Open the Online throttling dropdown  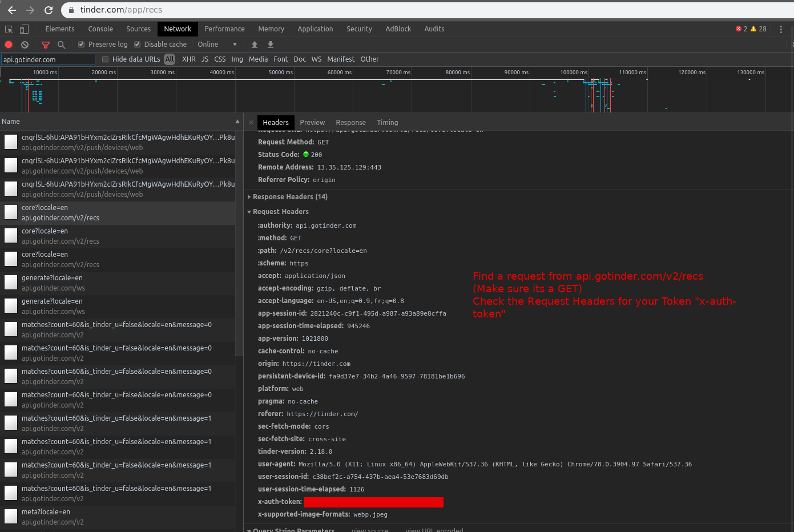coord(217,45)
